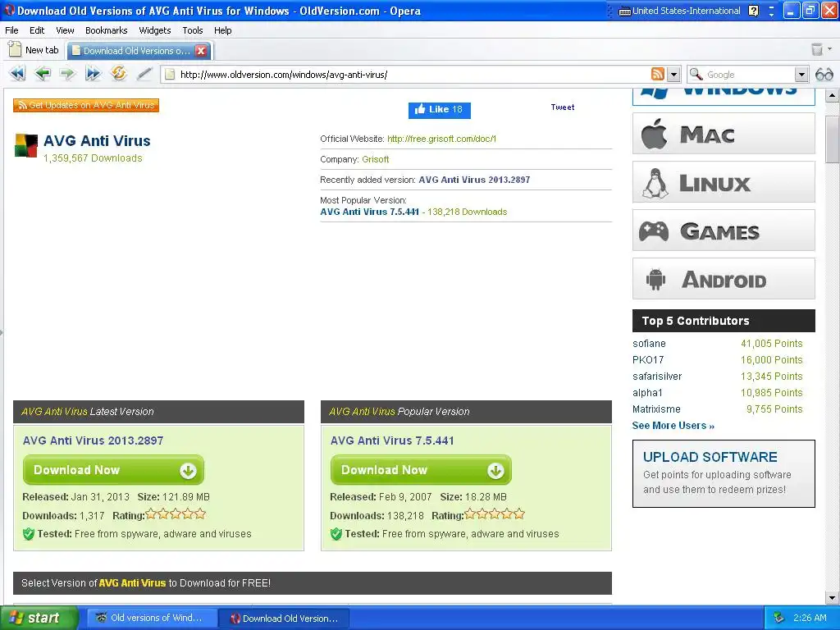
Task: Select the Linux platform button
Action: pyautogui.click(x=724, y=182)
